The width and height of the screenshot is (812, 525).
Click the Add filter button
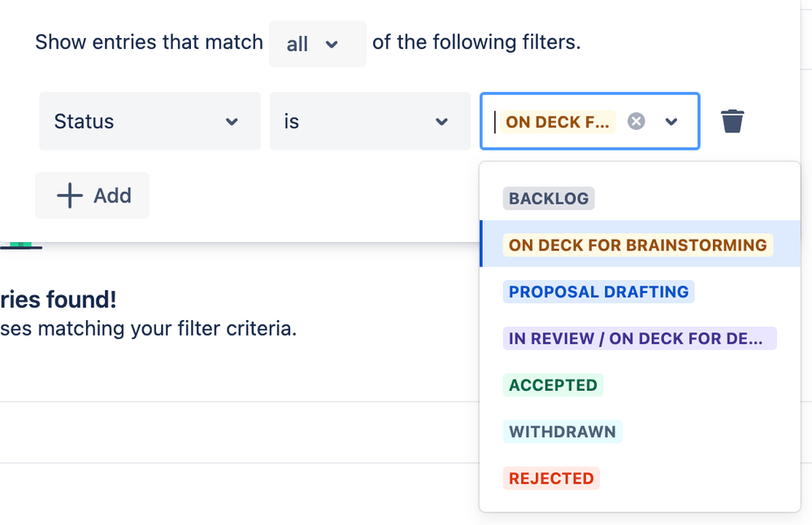click(x=93, y=196)
